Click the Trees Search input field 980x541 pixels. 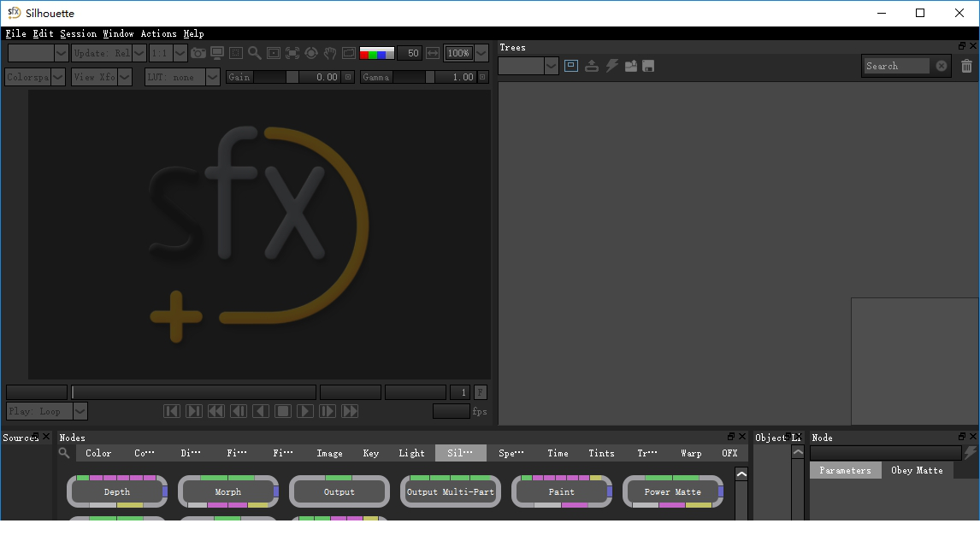897,66
